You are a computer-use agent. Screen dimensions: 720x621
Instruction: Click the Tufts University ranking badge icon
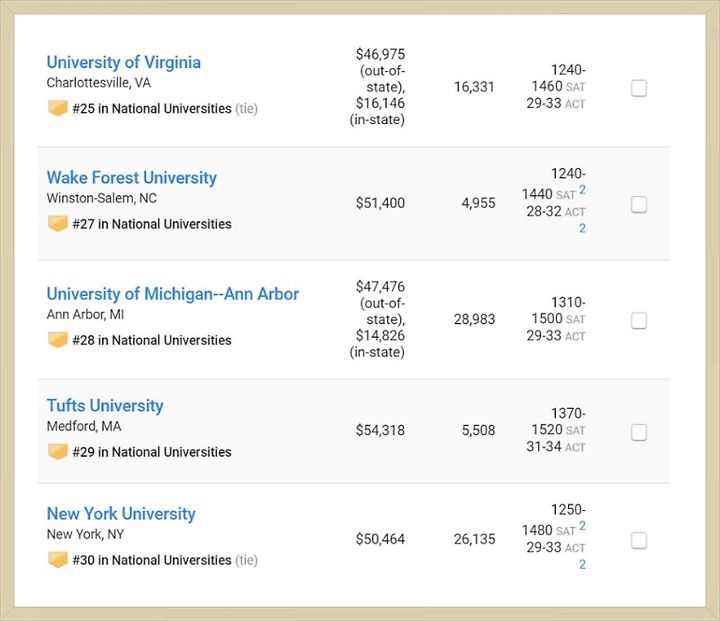tap(58, 452)
